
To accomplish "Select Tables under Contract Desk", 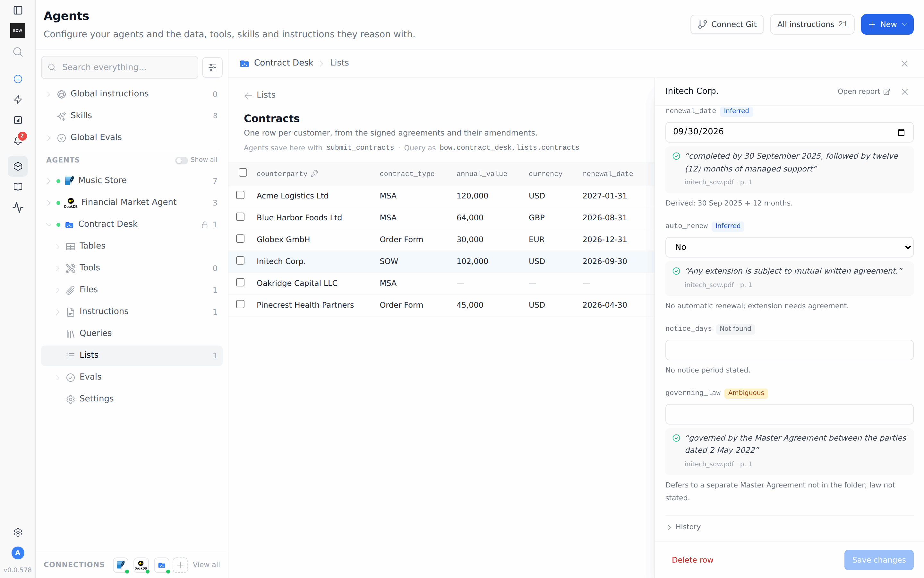I will click(92, 246).
